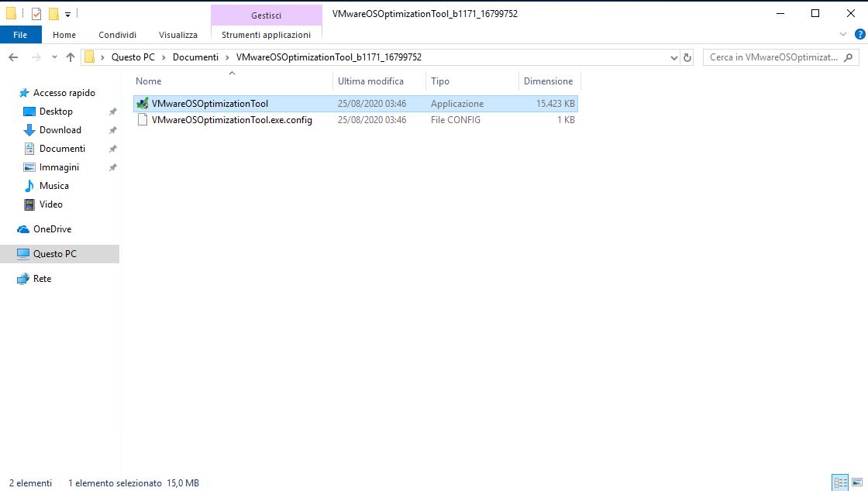This screenshot has width=868, height=491.
Task: Select Questo PC in the navigation pane
Action: pos(60,254)
